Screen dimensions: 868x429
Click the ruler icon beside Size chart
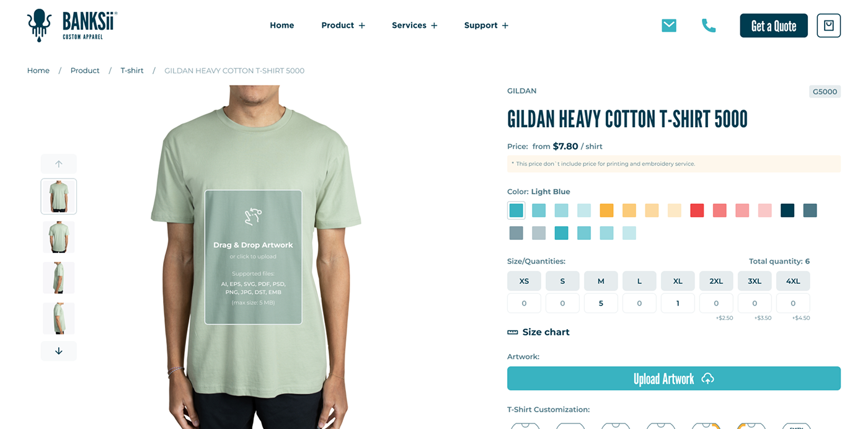[512, 332]
